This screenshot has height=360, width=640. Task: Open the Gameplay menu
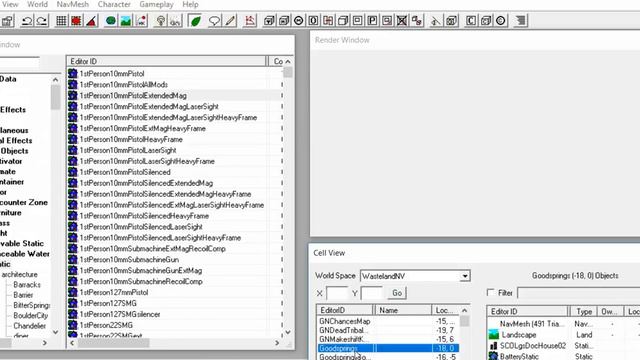(156, 4)
